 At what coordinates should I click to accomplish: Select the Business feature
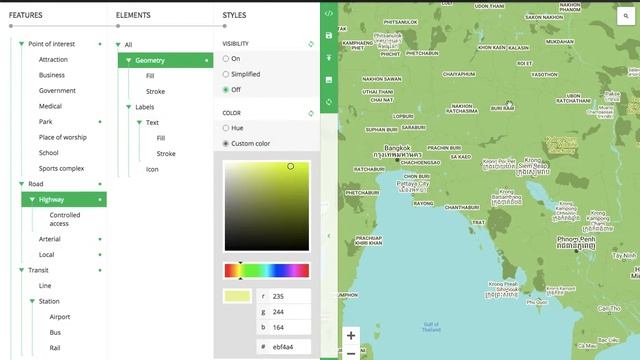(52, 75)
